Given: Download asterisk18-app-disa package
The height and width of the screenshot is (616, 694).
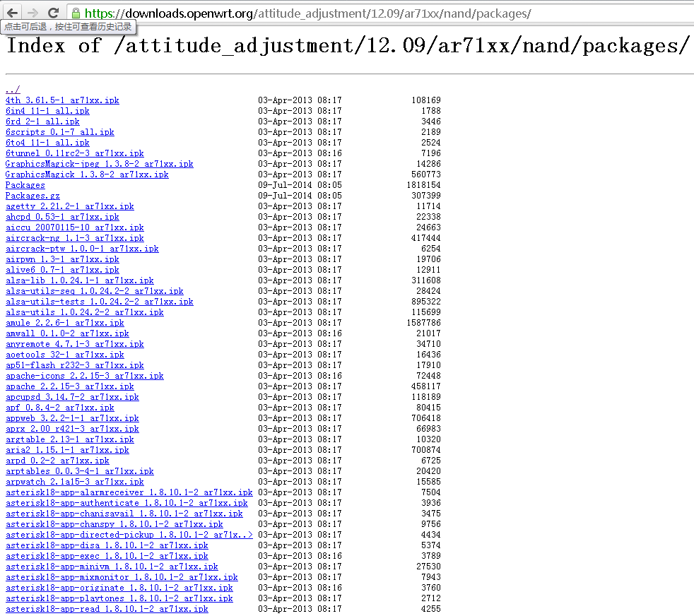Looking at the screenshot, I should pos(107,546).
